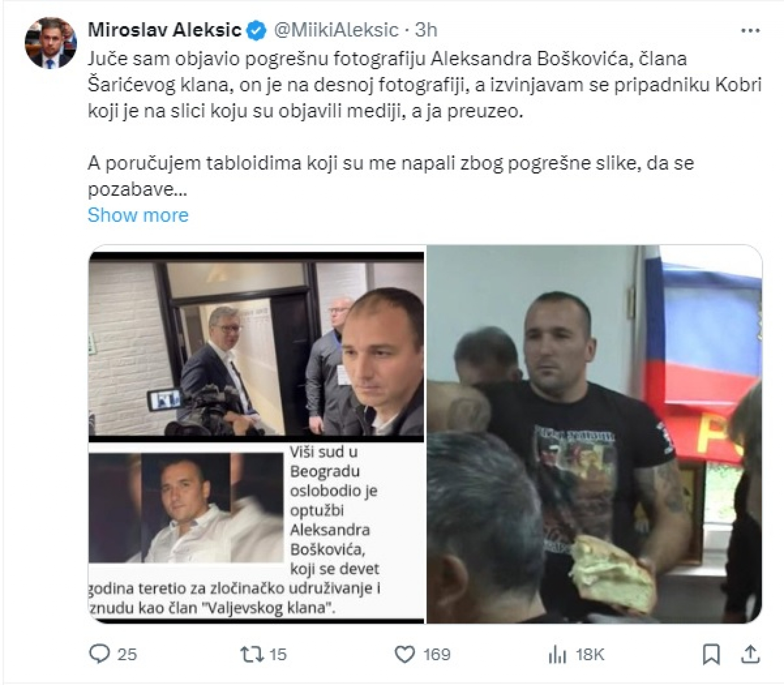Open the three-dot more options menu
Image resolution: width=784 pixels, height=685 pixels.
(x=750, y=31)
